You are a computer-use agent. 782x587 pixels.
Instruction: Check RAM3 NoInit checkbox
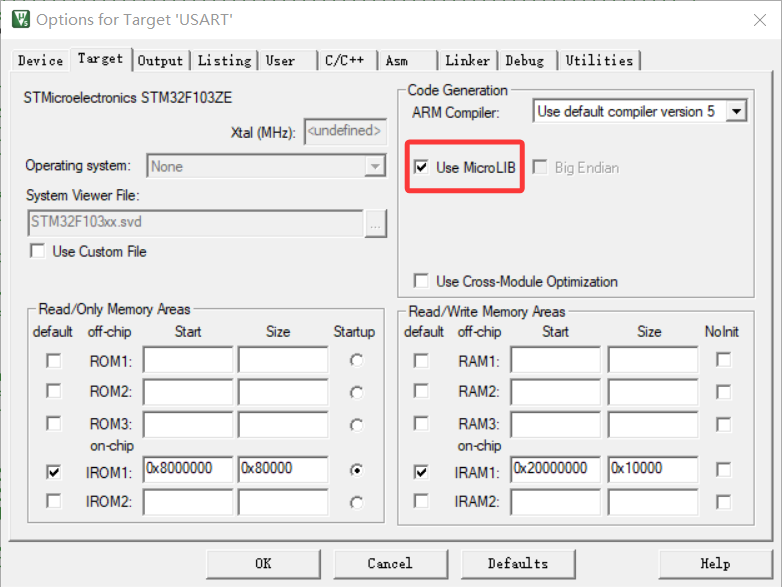tap(724, 424)
